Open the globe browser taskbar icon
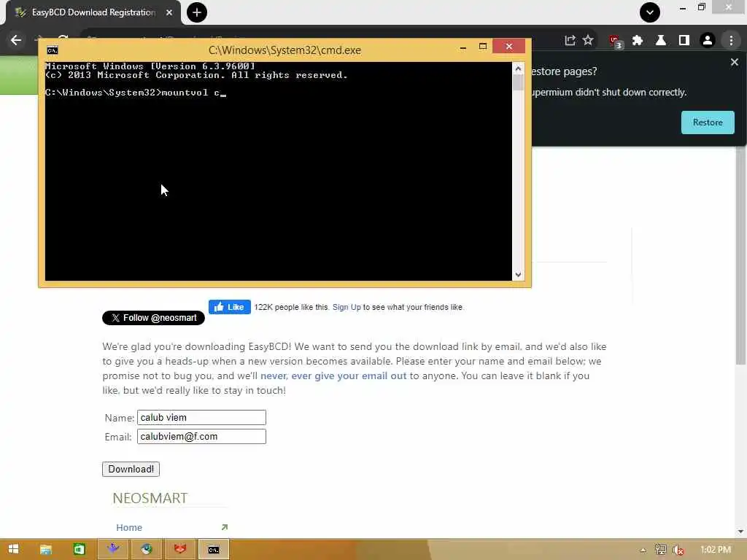The width and height of the screenshot is (747, 560). point(146,549)
